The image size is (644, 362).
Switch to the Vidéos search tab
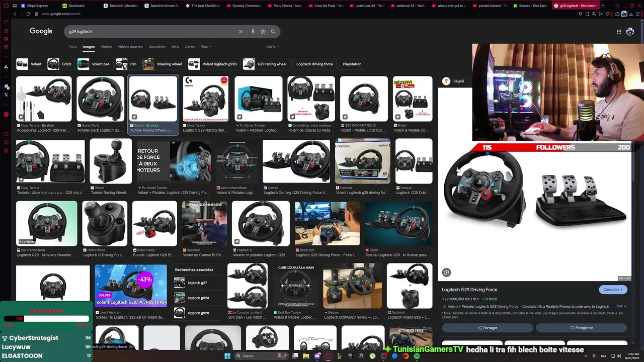pyautogui.click(x=106, y=47)
